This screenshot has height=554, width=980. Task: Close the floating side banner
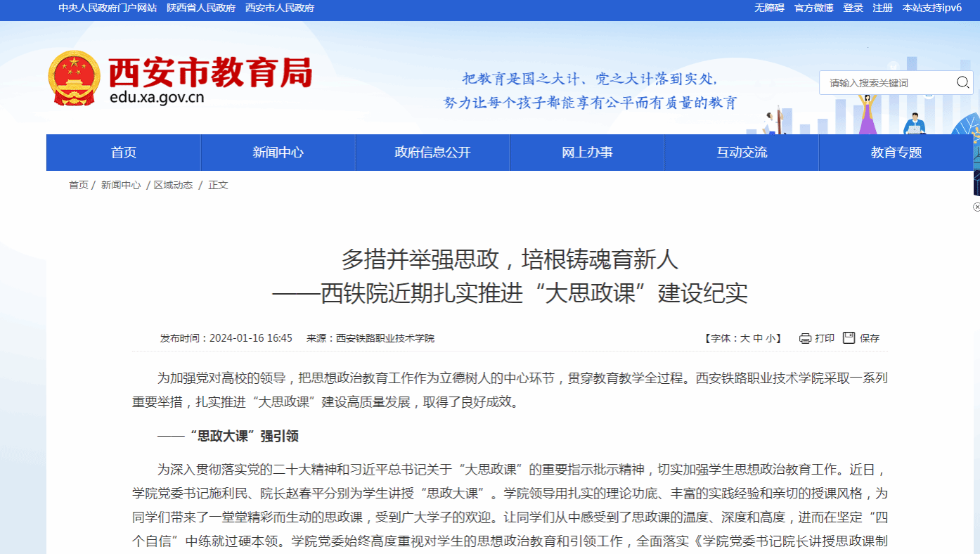[976, 207]
